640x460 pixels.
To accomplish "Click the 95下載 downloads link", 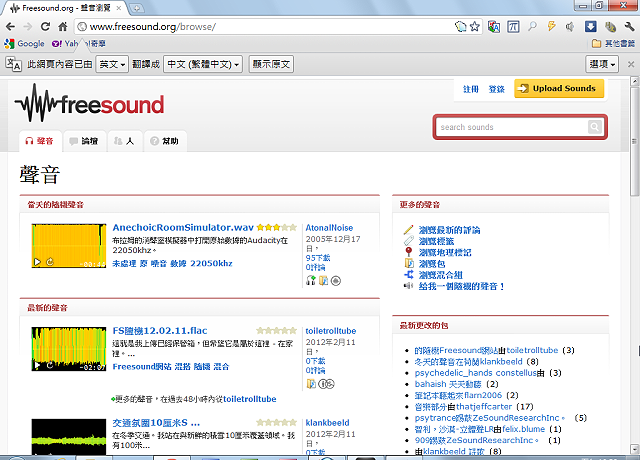I will [318, 258].
